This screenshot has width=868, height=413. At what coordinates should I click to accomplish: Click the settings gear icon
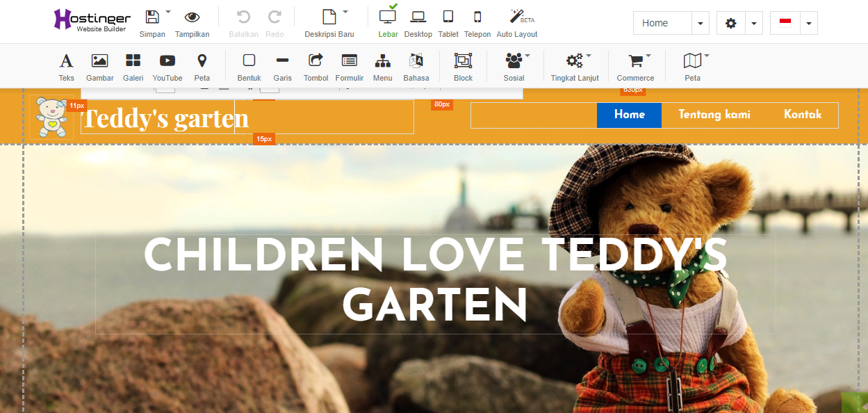point(730,23)
